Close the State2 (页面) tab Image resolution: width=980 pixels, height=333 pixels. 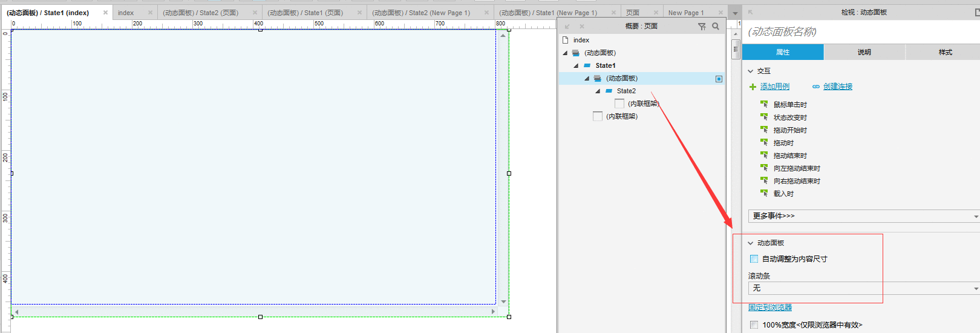(255, 12)
